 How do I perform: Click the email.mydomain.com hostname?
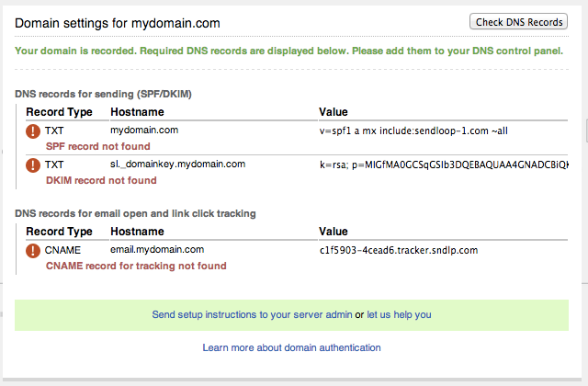point(157,249)
